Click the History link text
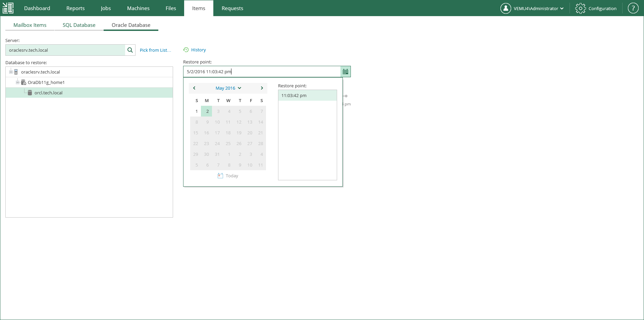 pyautogui.click(x=199, y=50)
